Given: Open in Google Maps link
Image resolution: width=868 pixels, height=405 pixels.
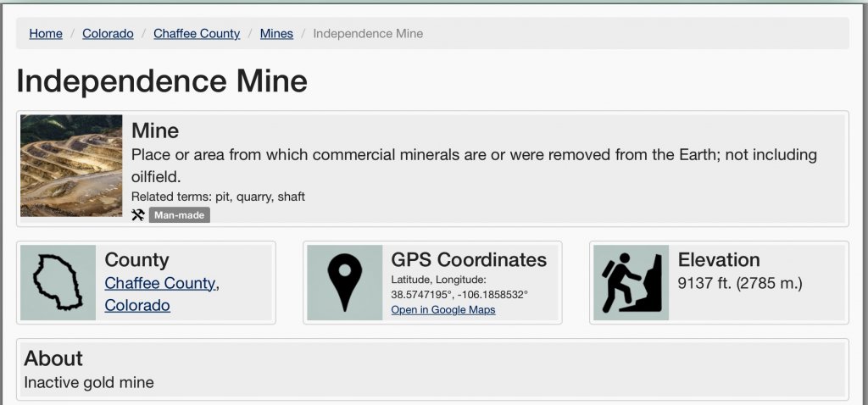Looking at the screenshot, I should tap(443, 310).
